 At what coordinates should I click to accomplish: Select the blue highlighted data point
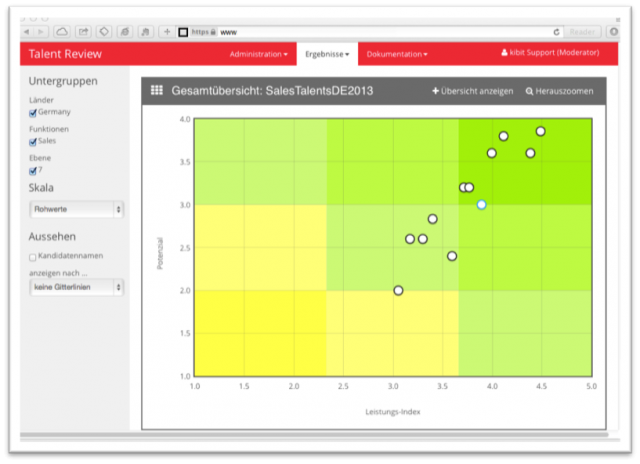click(x=481, y=204)
